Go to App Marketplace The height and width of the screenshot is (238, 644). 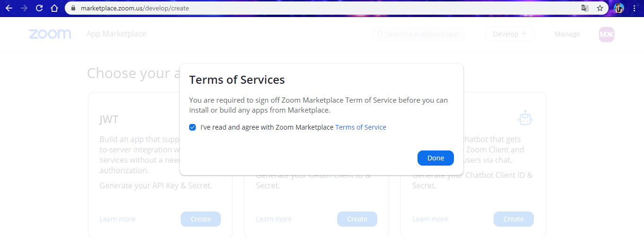coord(116,34)
